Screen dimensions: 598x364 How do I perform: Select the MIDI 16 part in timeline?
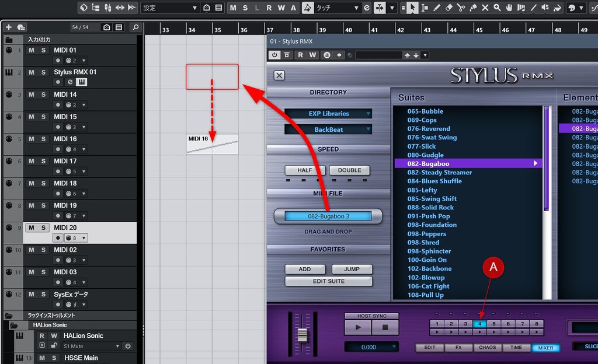(213, 144)
